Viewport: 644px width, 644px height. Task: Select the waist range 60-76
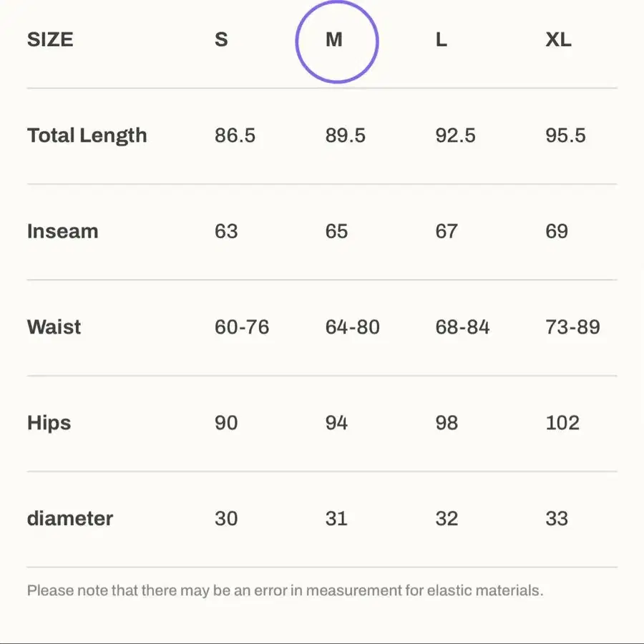[242, 327]
